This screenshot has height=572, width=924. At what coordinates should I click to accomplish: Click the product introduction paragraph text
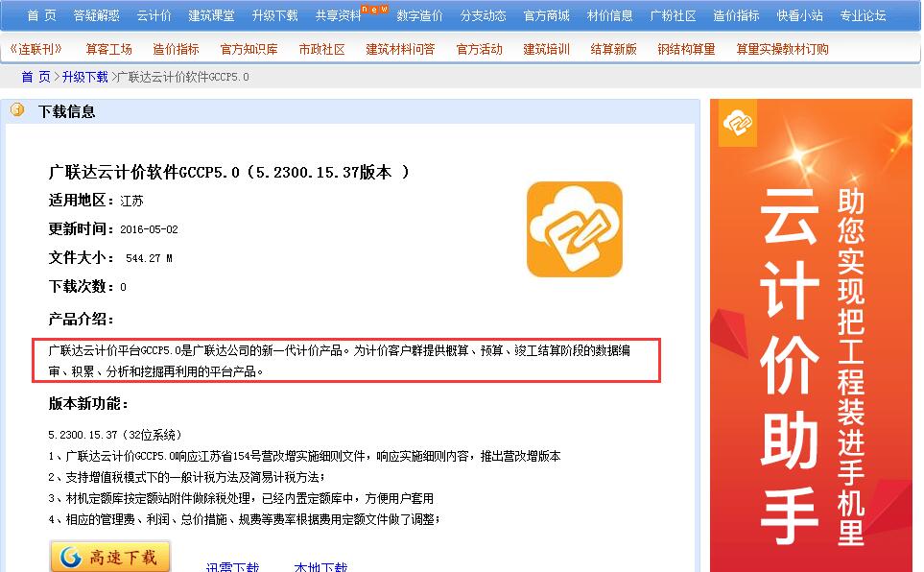point(340,361)
